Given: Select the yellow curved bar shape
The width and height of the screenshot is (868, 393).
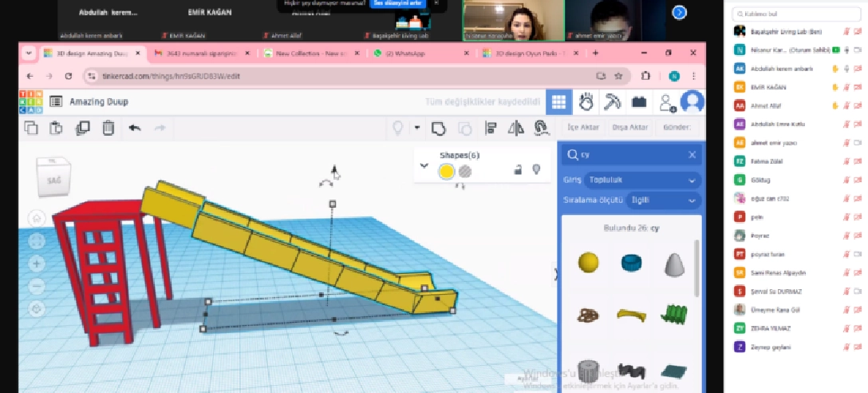Looking at the screenshot, I should coord(631,316).
